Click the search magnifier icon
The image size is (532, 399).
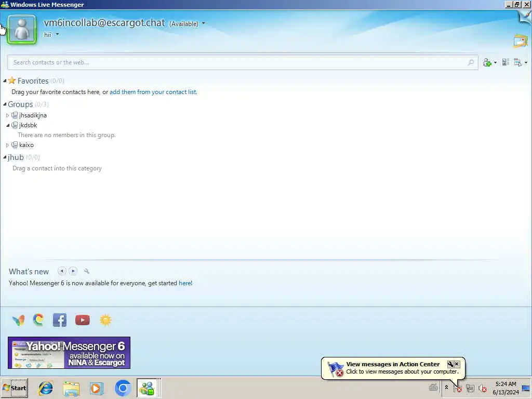(471, 62)
